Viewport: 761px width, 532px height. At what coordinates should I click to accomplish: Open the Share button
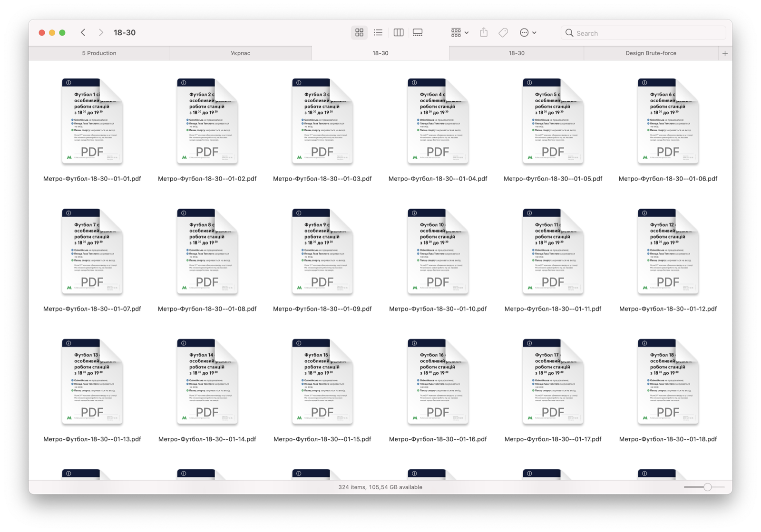[484, 32]
